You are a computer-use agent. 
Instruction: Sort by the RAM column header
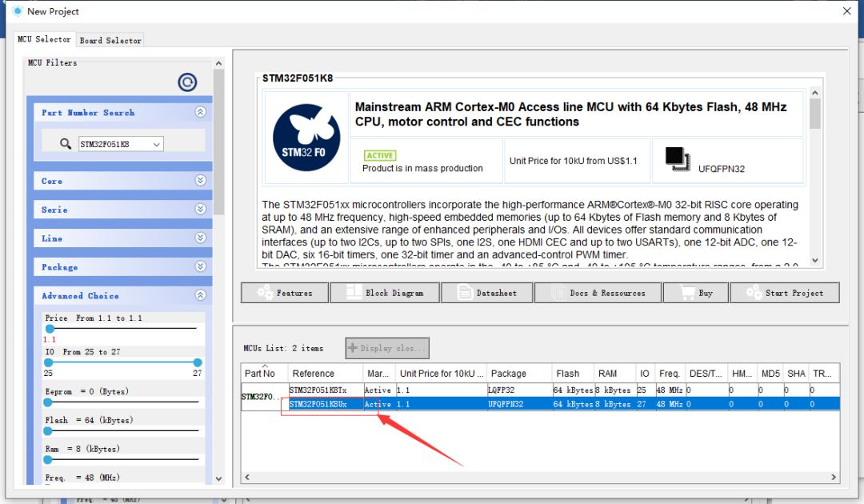[614, 374]
